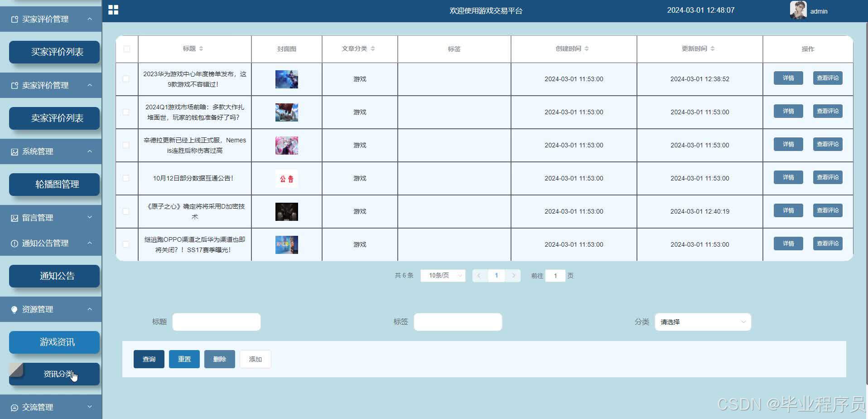
Task: Check the 辛德拉更新 row checkbox
Action: tap(126, 145)
